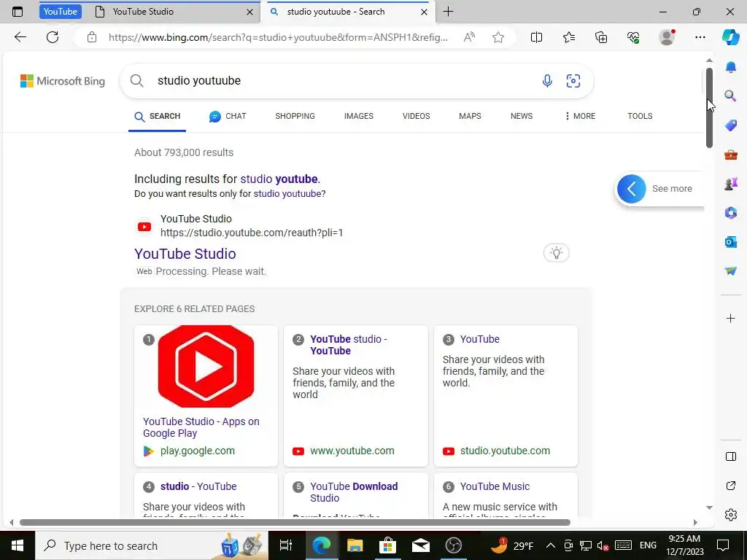Open notifications bell in Edge sidebar

731,67
